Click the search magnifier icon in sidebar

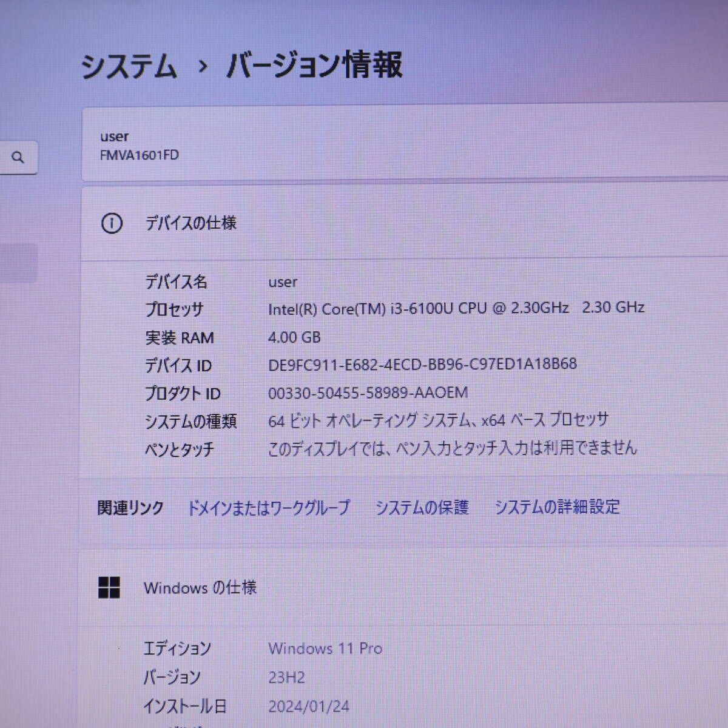[18, 158]
